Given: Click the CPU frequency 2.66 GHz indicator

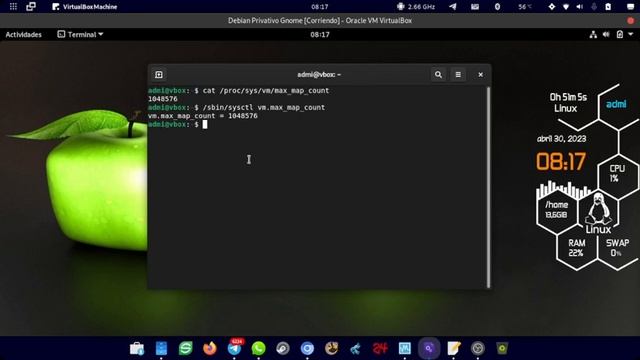Looking at the screenshot, I should coord(416,7).
